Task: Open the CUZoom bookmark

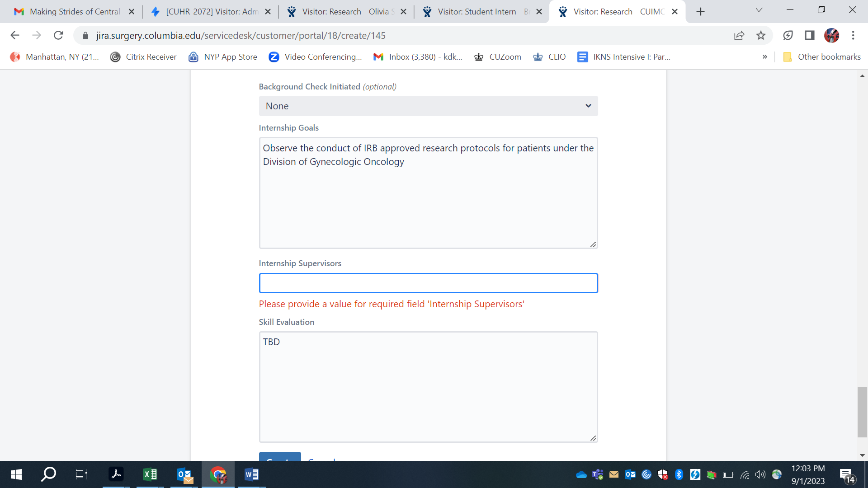Action: 498,57
